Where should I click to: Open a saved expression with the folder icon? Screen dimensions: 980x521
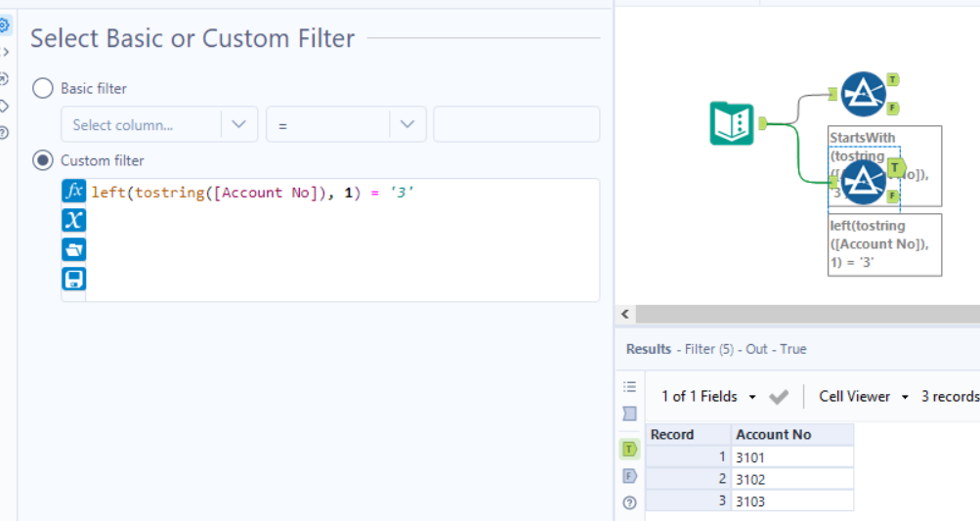click(73, 249)
